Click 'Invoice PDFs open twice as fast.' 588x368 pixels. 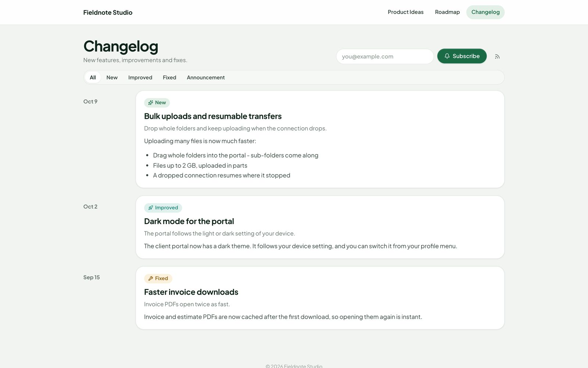(187, 304)
